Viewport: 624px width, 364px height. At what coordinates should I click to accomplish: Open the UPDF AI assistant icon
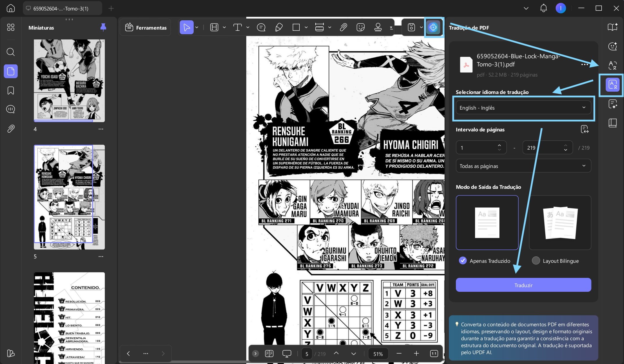coord(433,28)
